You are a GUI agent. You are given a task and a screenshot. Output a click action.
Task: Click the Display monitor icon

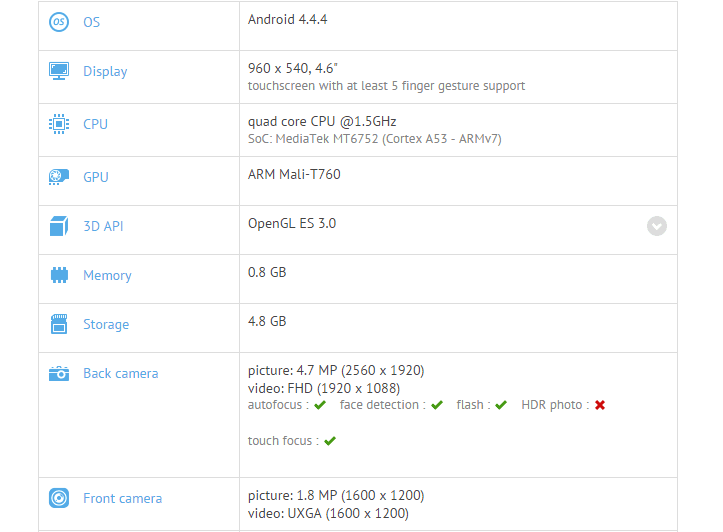(x=59, y=71)
